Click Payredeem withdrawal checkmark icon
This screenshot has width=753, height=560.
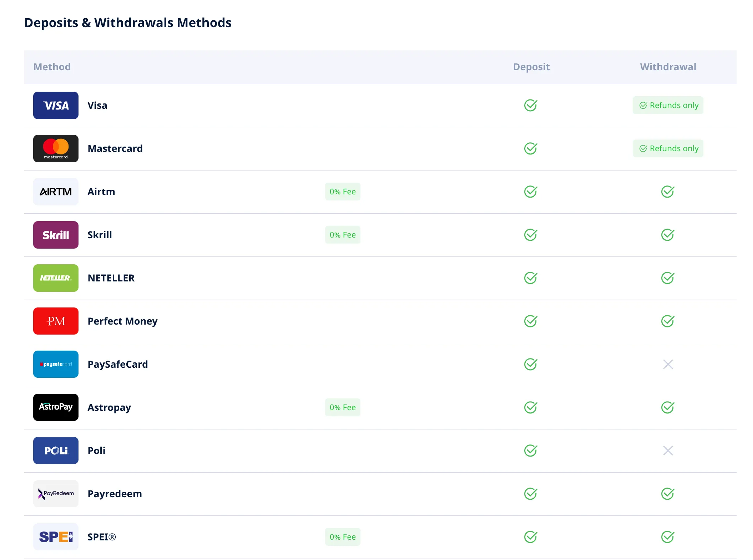668,494
